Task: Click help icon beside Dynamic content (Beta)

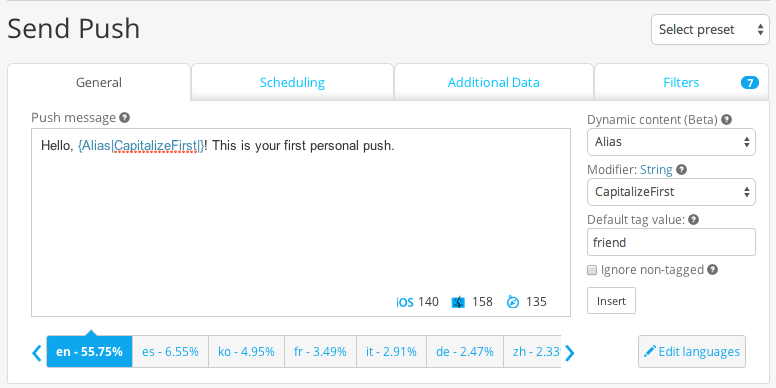Action: tap(727, 119)
